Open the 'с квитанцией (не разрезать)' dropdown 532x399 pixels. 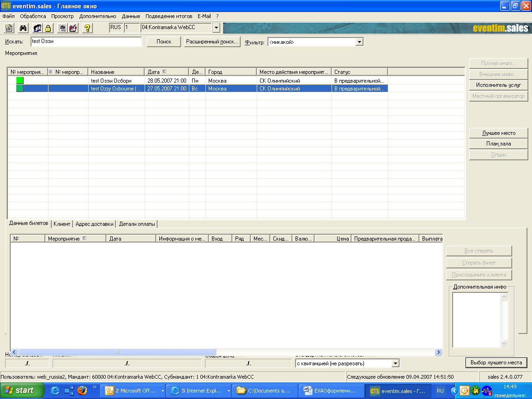click(395, 363)
